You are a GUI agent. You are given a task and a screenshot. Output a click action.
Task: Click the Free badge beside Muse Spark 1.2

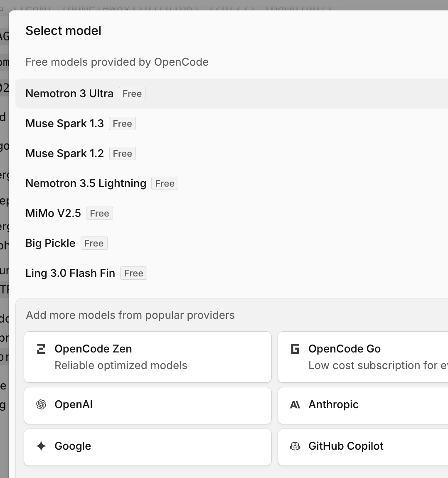[123, 153]
